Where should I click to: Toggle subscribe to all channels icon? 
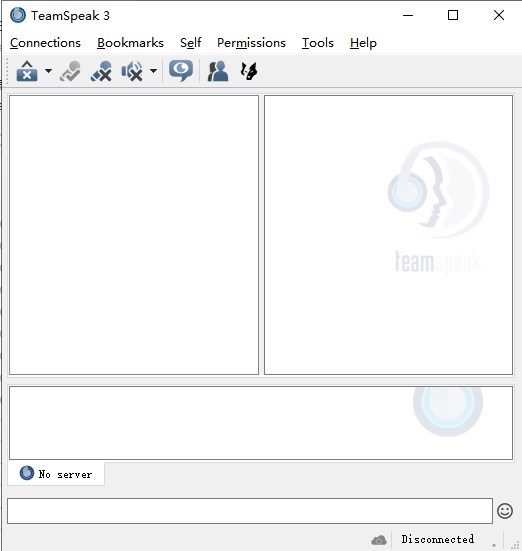181,71
